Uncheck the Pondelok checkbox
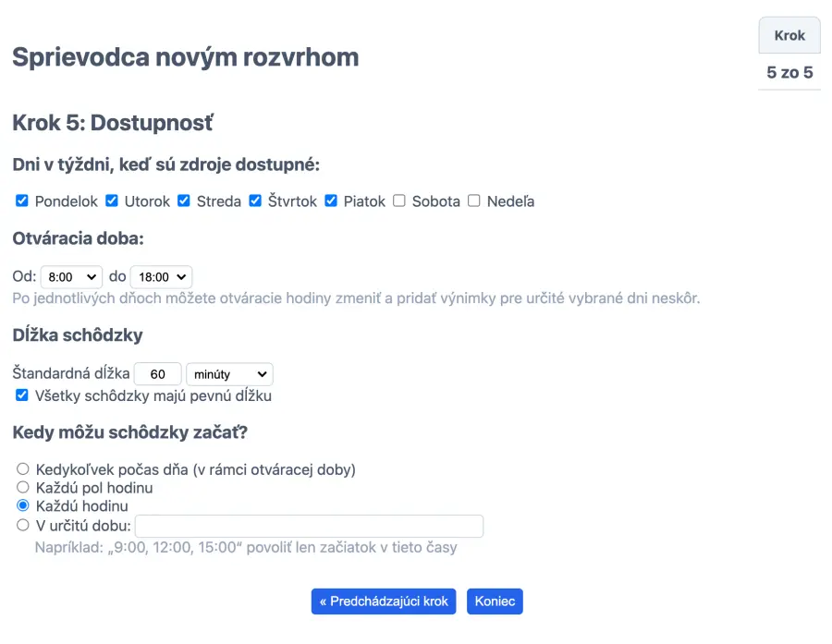Screen dimensions: 832x644 [22, 200]
